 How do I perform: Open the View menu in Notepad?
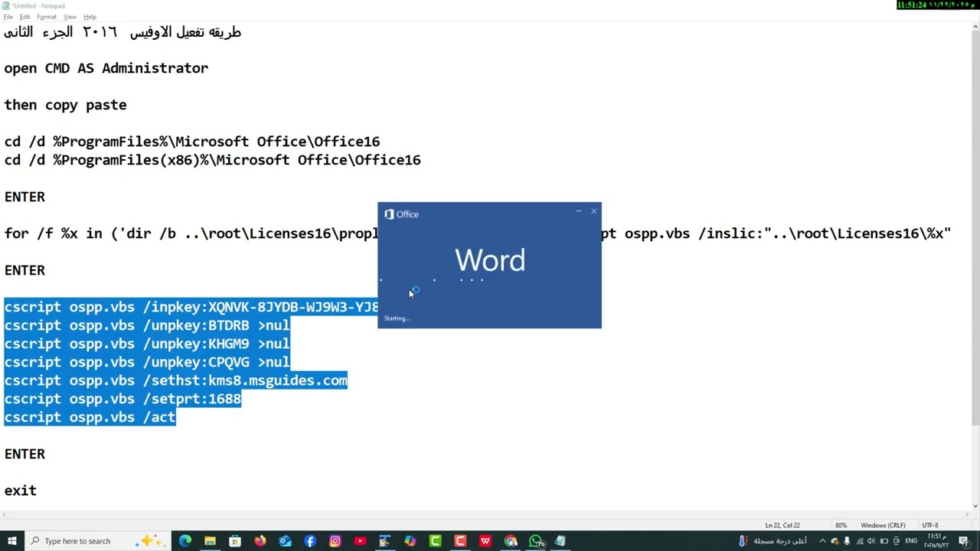coord(70,17)
